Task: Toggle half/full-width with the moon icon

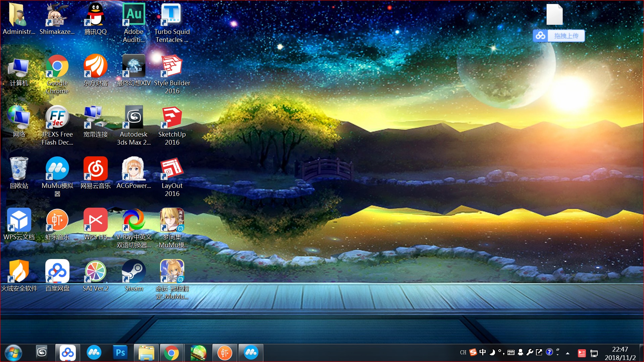Action: coord(492,352)
